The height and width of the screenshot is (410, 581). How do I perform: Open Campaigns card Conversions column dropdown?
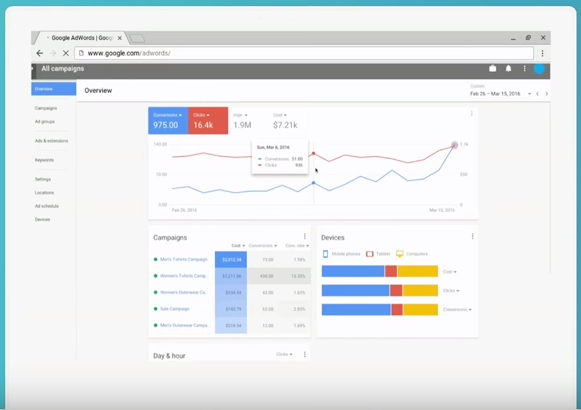pos(263,246)
